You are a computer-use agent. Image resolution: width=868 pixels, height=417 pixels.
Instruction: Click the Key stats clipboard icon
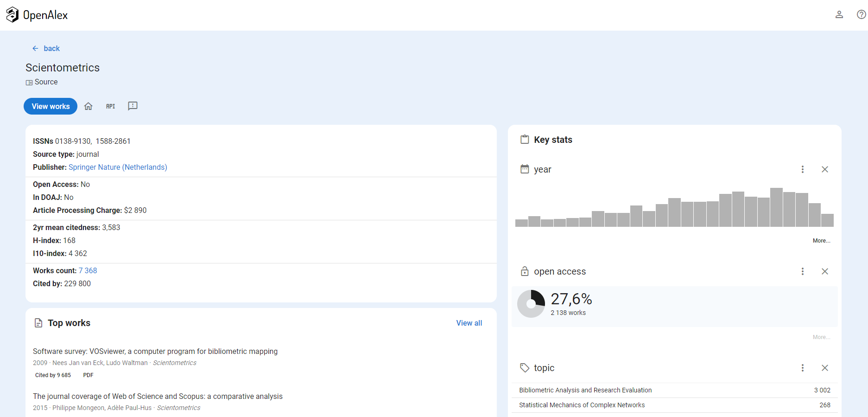[525, 139]
